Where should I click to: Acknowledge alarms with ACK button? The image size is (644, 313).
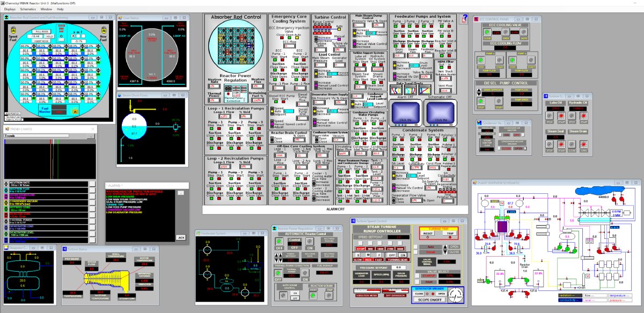point(181,237)
